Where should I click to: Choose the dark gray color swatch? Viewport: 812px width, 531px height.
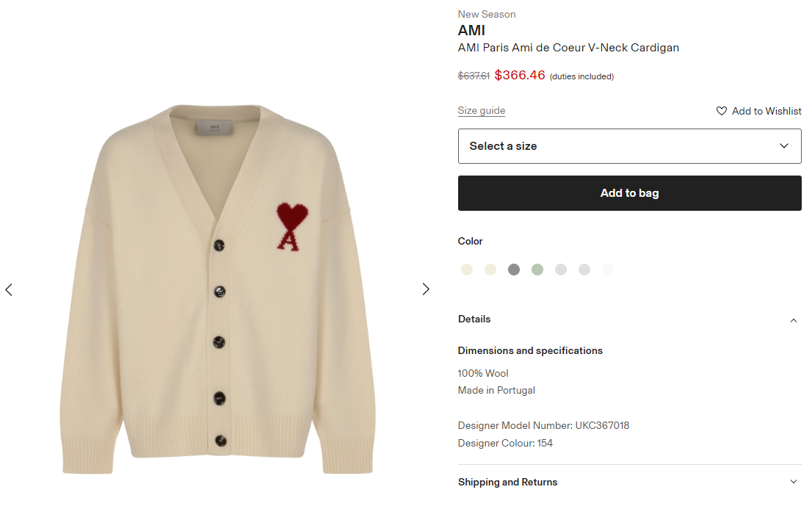514,270
